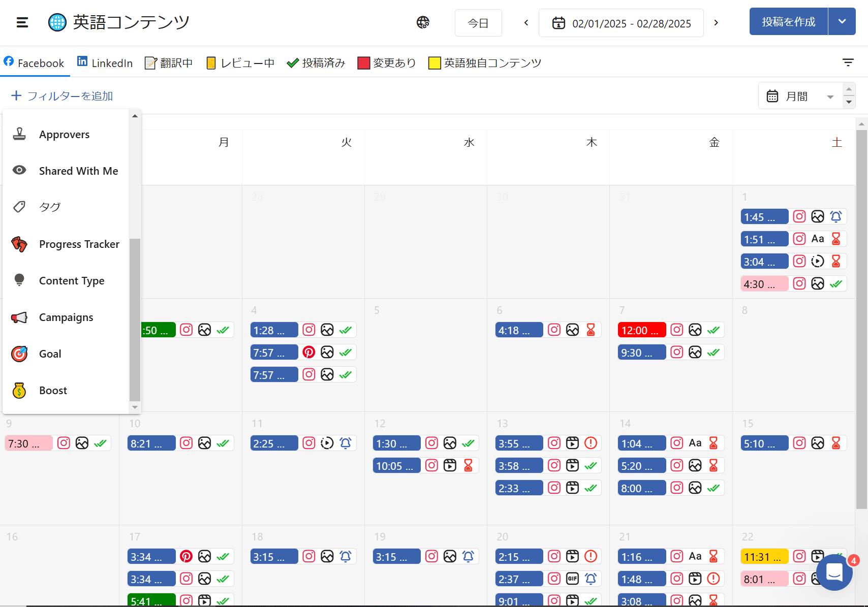Click the フィルターを追加 link

62,96
